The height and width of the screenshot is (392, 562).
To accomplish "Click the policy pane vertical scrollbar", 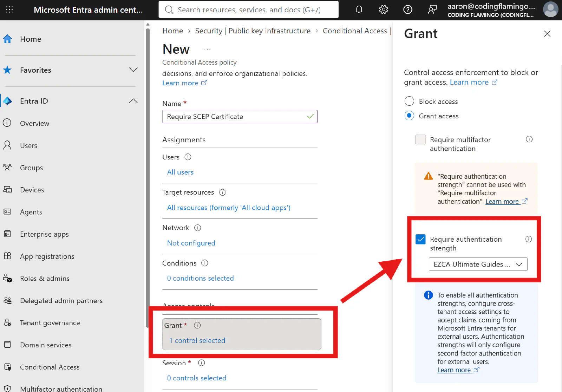I will pyautogui.click(x=148, y=177).
